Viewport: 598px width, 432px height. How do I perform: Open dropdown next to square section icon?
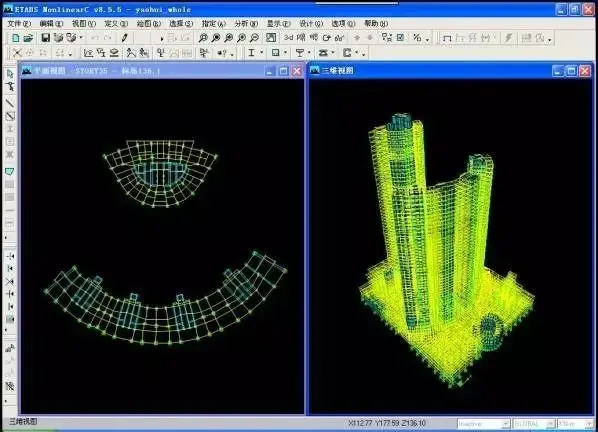tap(285, 53)
